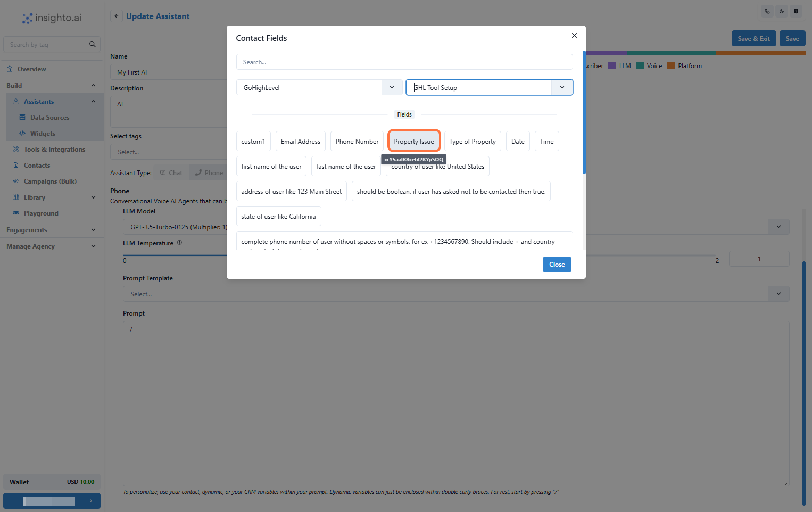Click the Data Sources database icon
812x512 pixels.
coord(22,117)
